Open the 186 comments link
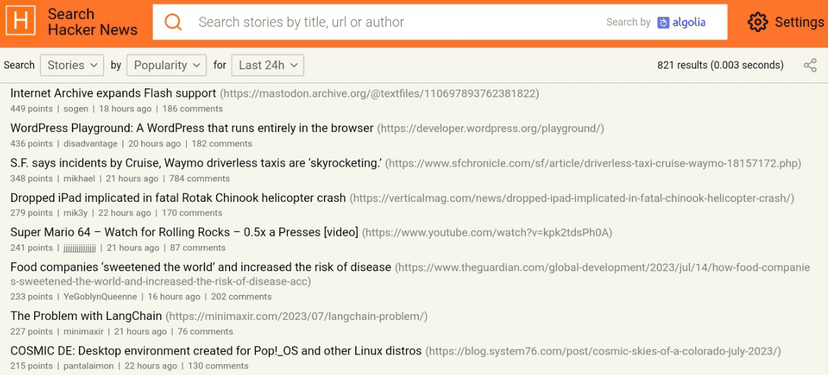 click(192, 109)
